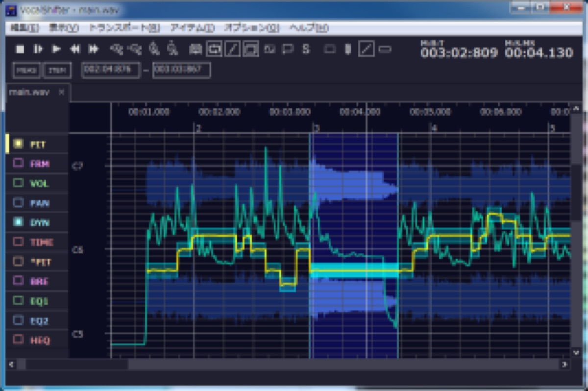Toggle the TIME parameter checkbox
Viewport: 588px width, 391px height.
click(x=18, y=242)
